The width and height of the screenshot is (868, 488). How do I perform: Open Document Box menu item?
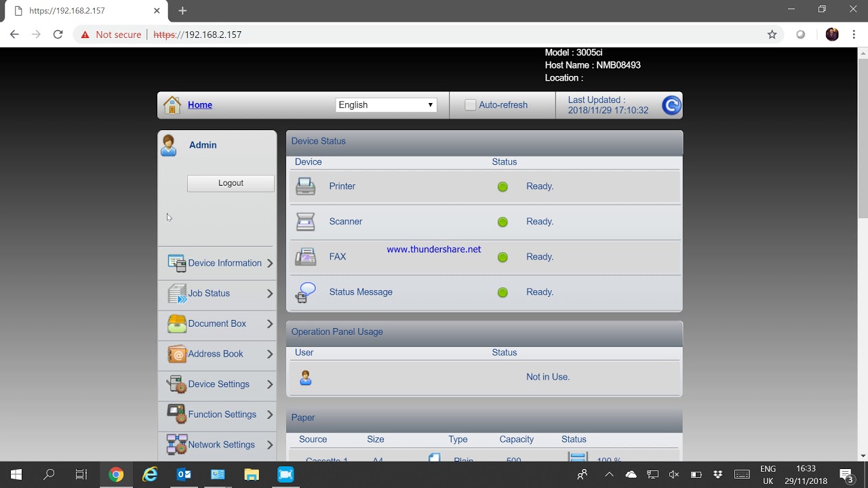click(217, 324)
